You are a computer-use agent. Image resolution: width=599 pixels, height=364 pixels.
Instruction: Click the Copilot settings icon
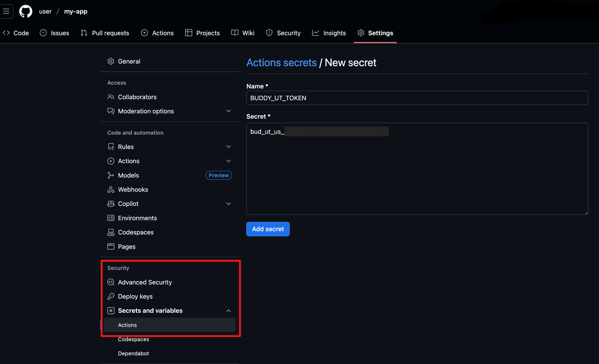click(111, 203)
